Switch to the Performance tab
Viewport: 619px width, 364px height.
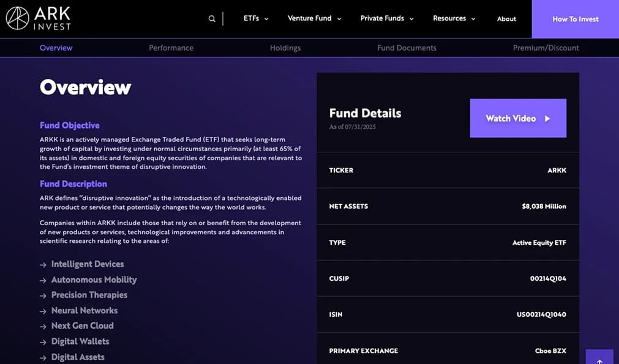pos(171,48)
